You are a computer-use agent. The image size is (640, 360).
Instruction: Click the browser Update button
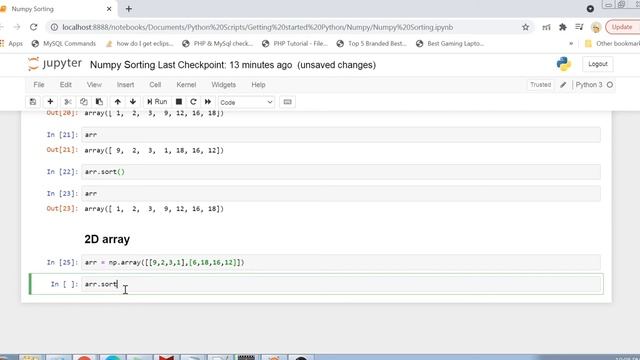[x=622, y=27]
